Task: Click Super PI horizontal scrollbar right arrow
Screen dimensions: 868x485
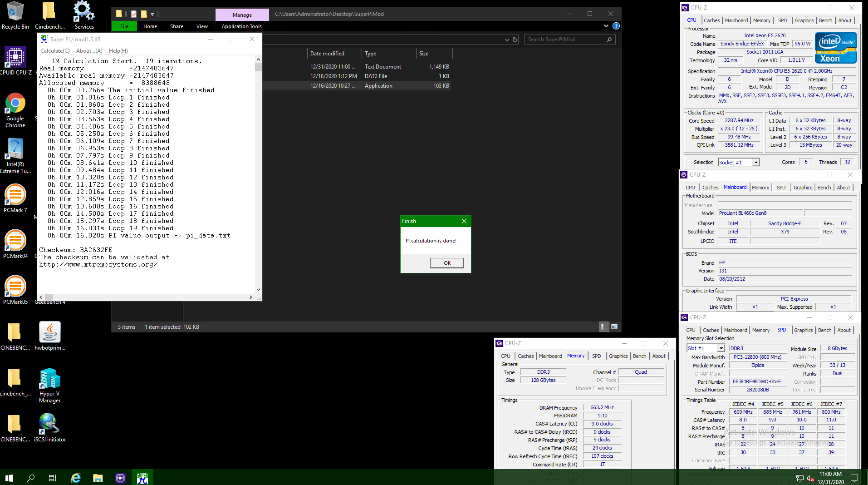Action: tap(250, 297)
